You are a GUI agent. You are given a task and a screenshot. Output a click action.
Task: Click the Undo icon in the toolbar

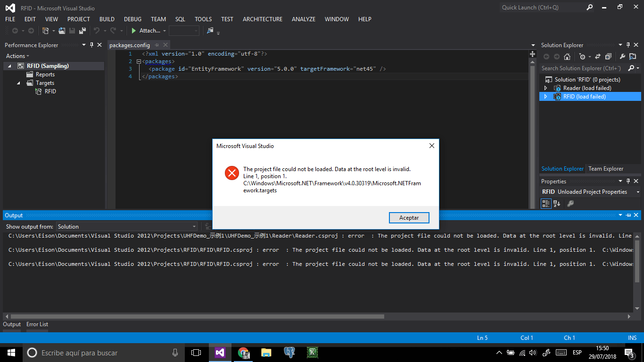[x=97, y=32]
